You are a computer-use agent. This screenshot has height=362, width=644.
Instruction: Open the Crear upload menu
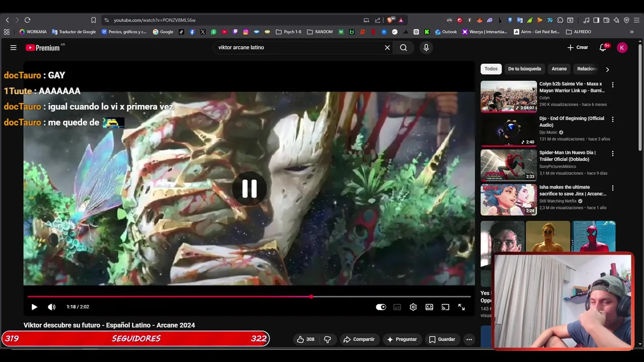578,47
